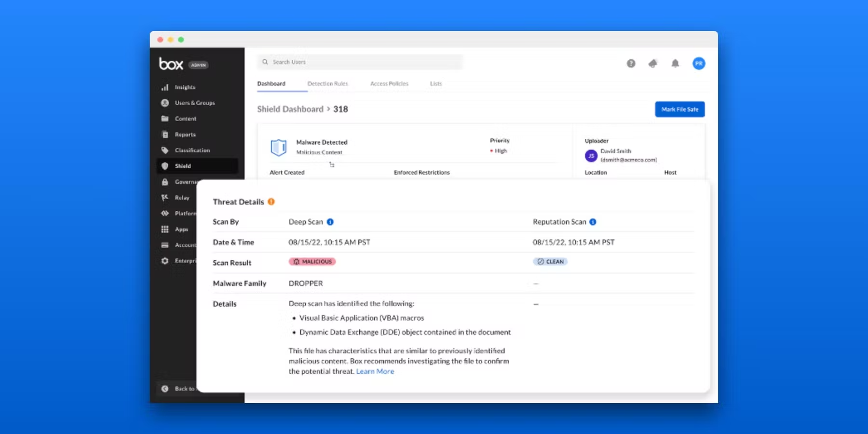This screenshot has height=434, width=868.
Task: Click the Threat Details warning indicator
Action: coord(271,202)
